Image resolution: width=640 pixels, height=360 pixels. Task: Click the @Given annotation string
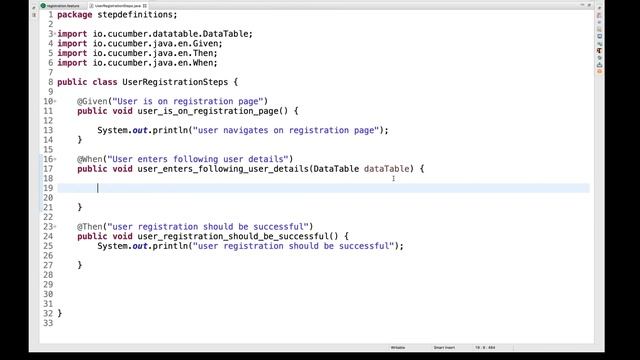[x=188, y=101]
